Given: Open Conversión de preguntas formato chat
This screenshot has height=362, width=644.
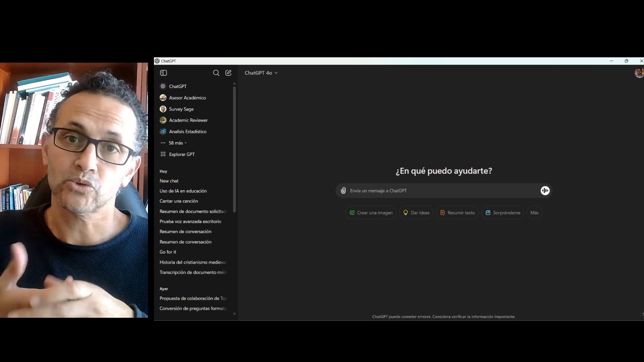Looking at the screenshot, I should tap(194, 308).
